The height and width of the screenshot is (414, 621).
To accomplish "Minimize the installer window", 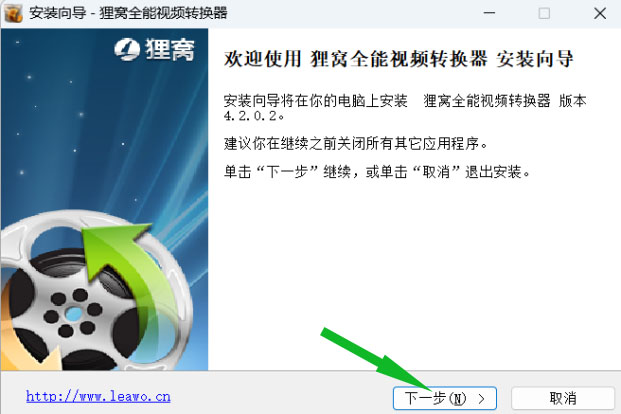I will tap(490, 13).
